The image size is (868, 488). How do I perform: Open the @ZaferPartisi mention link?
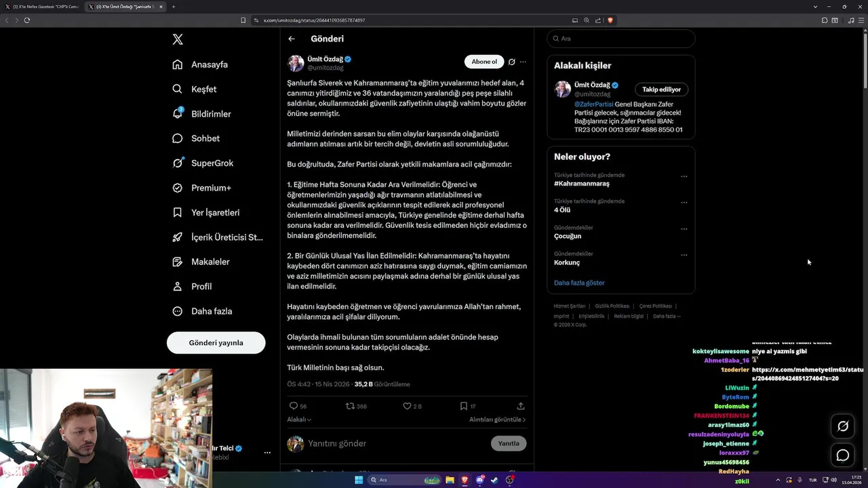(593, 104)
